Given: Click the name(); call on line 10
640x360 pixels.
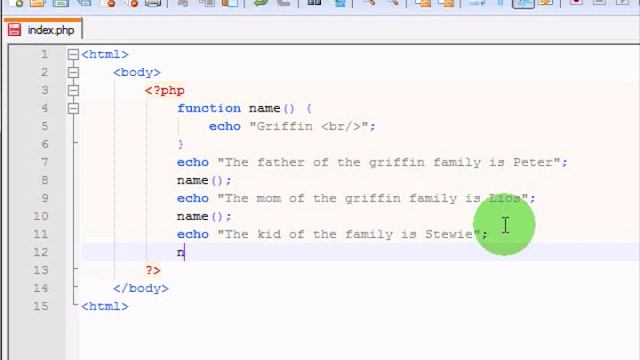Looking at the screenshot, I should [x=204, y=216].
